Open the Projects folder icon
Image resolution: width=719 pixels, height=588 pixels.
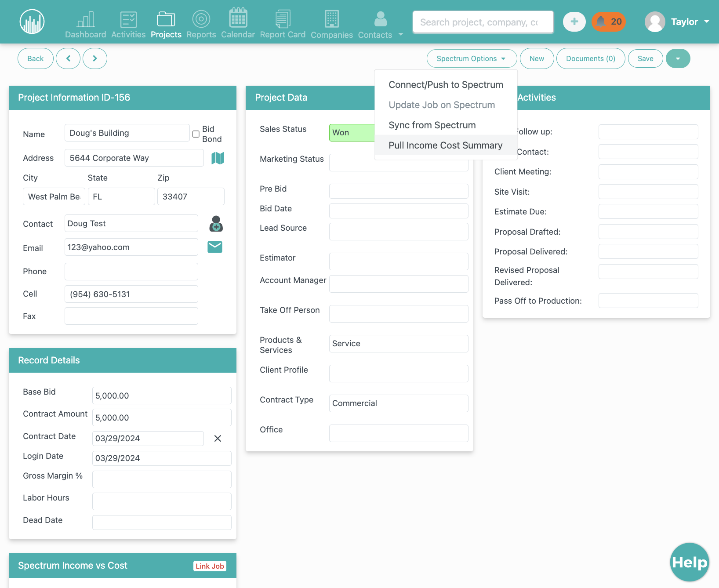[x=166, y=19]
